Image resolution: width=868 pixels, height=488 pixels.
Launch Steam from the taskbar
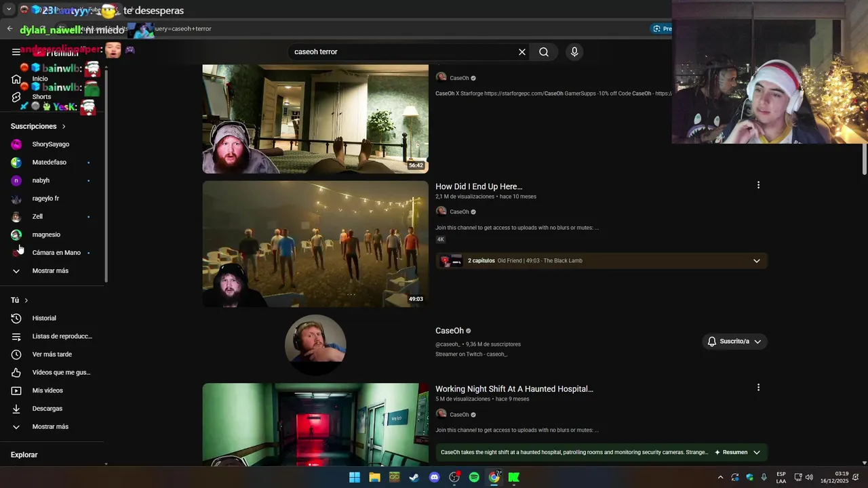coord(414,477)
